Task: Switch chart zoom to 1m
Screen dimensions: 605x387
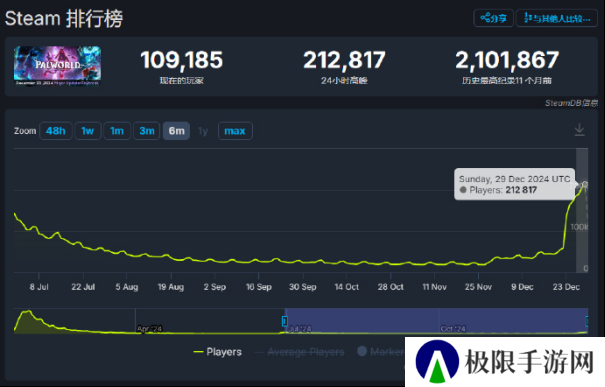Action: 117,131
